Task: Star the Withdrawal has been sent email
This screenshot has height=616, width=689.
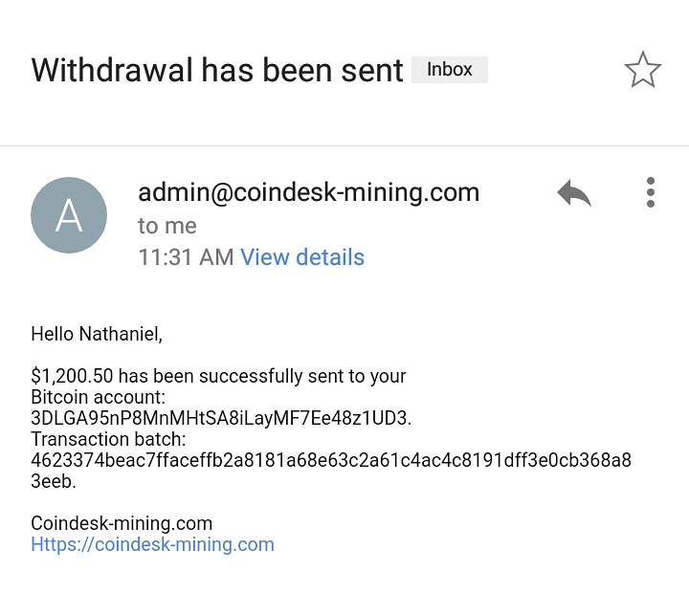Action: coord(642,70)
